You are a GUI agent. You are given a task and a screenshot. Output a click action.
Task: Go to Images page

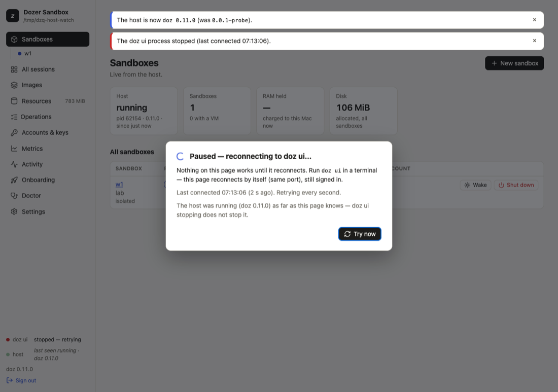[x=48, y=85]
